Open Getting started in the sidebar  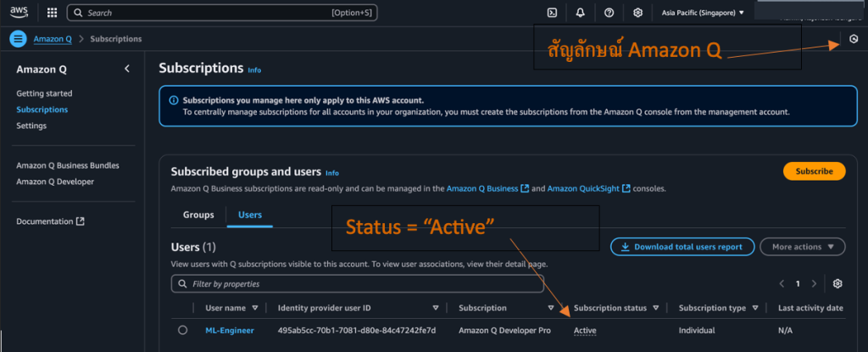click(44, 93)
